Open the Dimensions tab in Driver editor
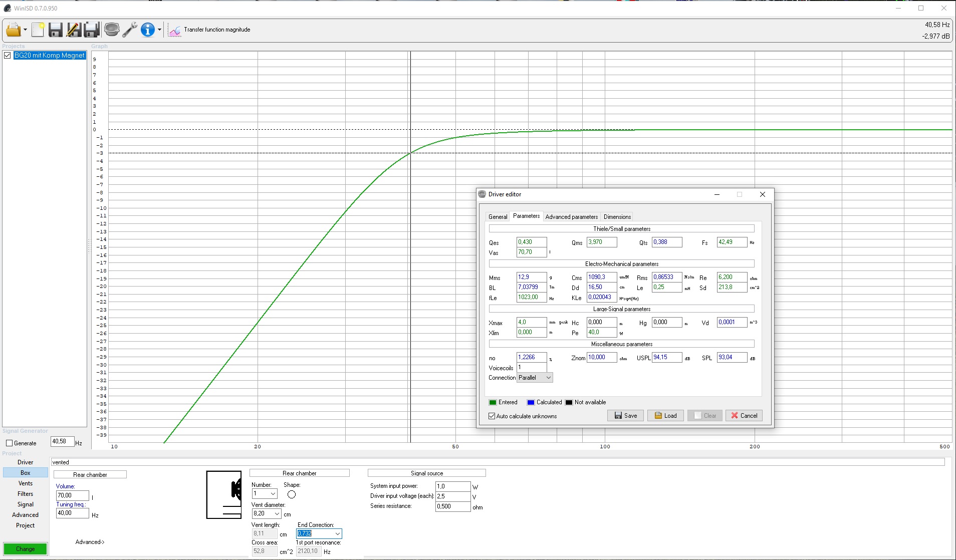 coord(617,217)
